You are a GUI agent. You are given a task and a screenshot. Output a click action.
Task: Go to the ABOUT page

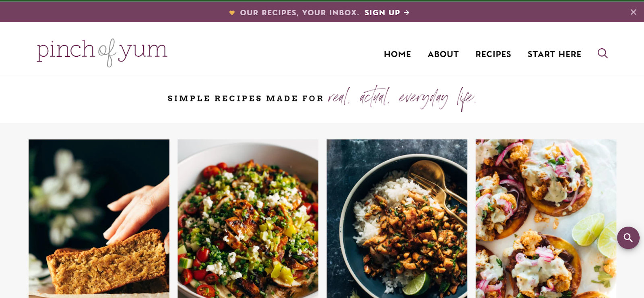pos(443,54)
